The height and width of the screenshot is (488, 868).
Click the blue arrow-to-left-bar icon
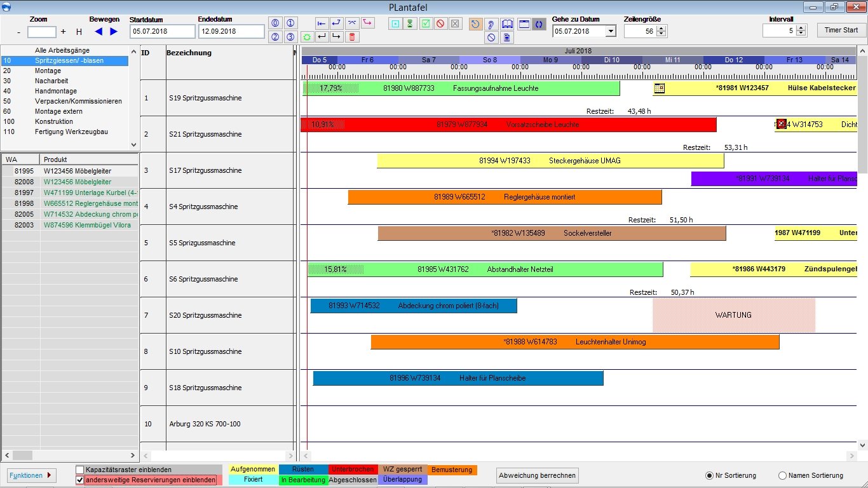pos(322,23)
